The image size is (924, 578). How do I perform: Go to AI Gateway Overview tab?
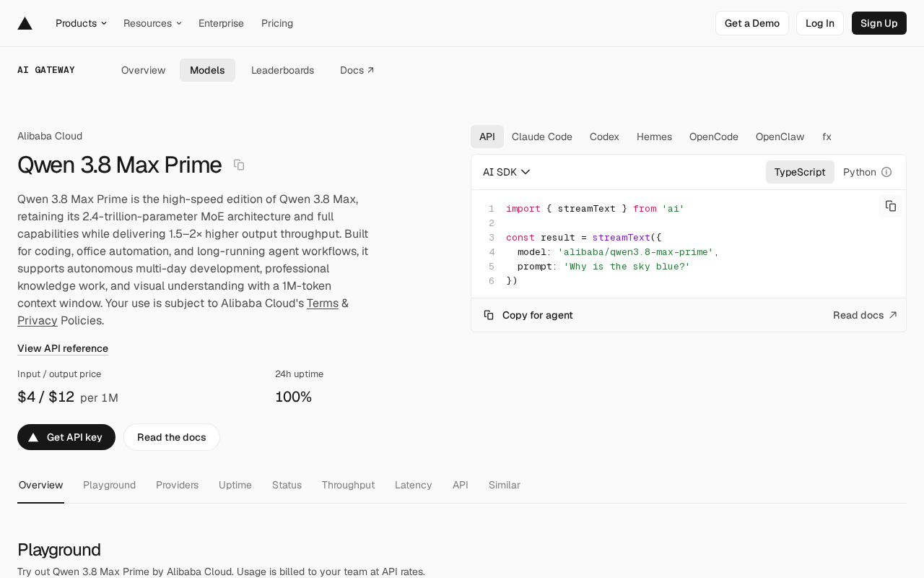coord(144,70)
